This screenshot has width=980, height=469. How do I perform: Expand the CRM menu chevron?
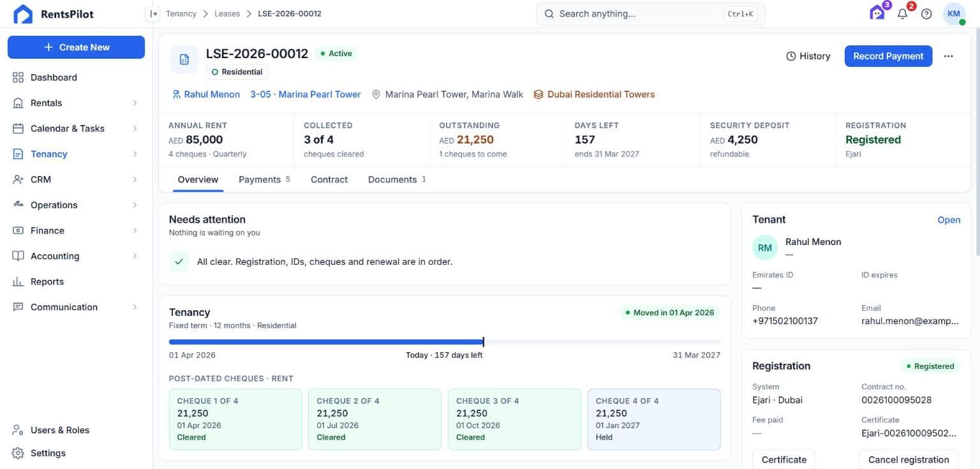click(135, 179)
